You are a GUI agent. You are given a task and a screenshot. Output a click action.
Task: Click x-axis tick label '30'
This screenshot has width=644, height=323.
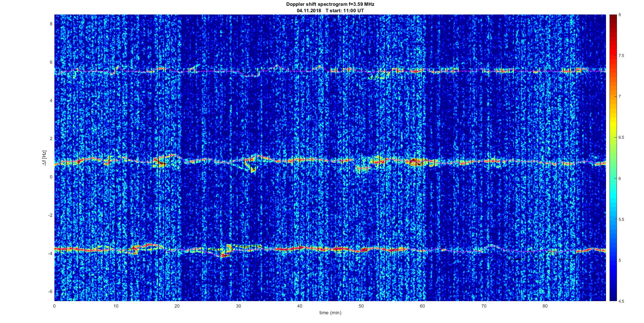coord(239,306)
